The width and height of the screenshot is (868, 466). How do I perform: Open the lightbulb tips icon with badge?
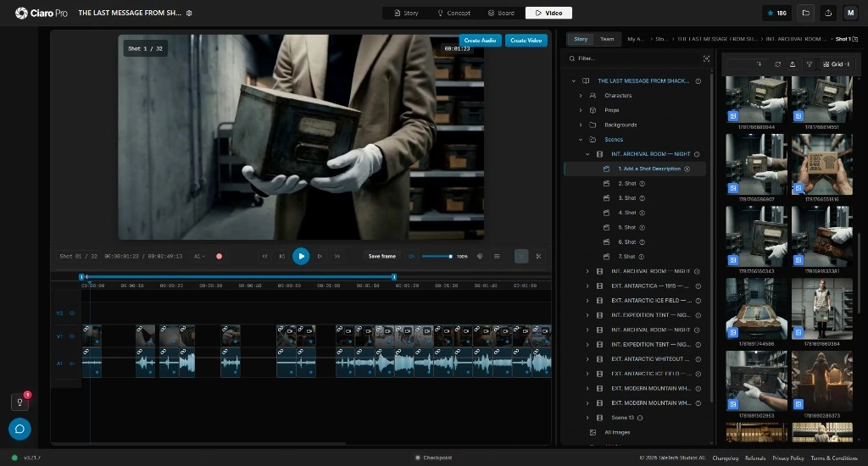(20, 402)
